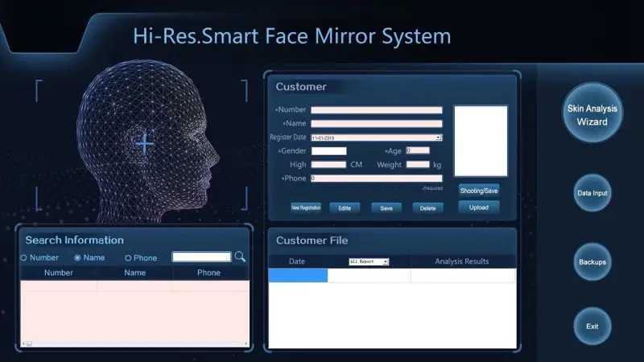
Task: Click the magnifying glass search icon
Action: (x=240, y=257)
